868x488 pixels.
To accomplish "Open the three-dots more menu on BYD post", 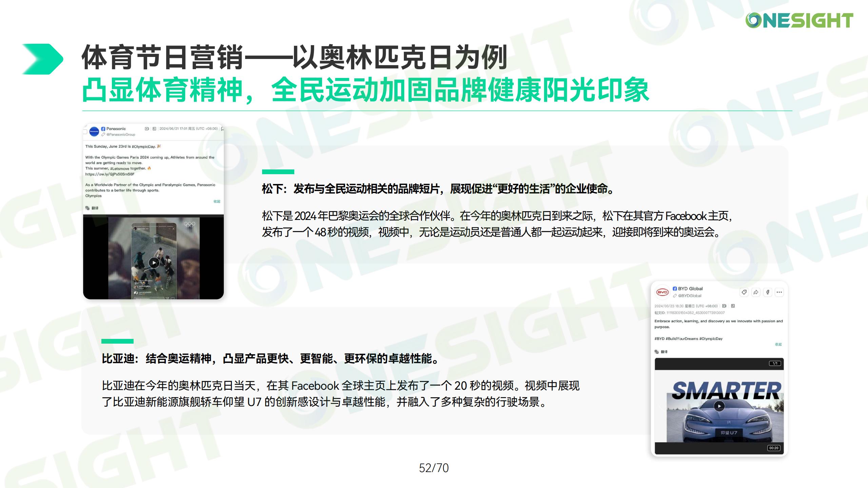I will 779,292.
